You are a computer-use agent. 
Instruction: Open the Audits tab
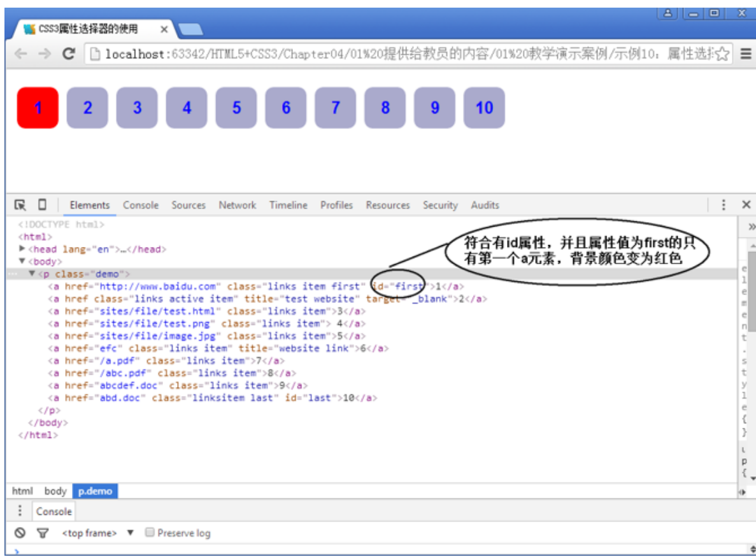tap(485, 205)
